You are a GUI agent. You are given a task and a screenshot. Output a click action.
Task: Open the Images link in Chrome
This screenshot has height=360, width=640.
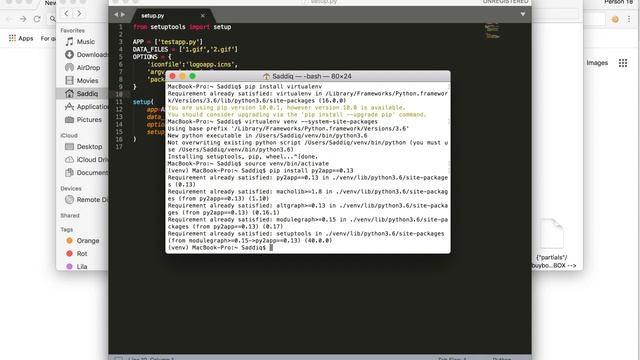597,63
